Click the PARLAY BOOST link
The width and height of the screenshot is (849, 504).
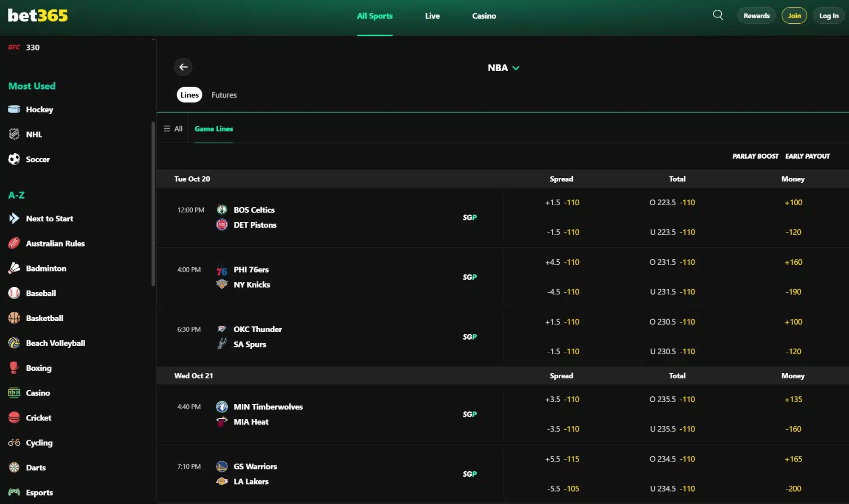pyautogui.click(x=755, y=156)
